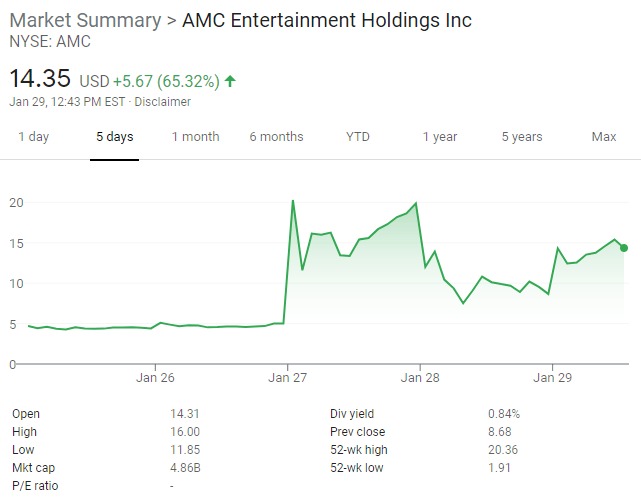Show the 5 years chart
Image resolution: width=641 pixels, height=501 pixels.
pos(521,137)
